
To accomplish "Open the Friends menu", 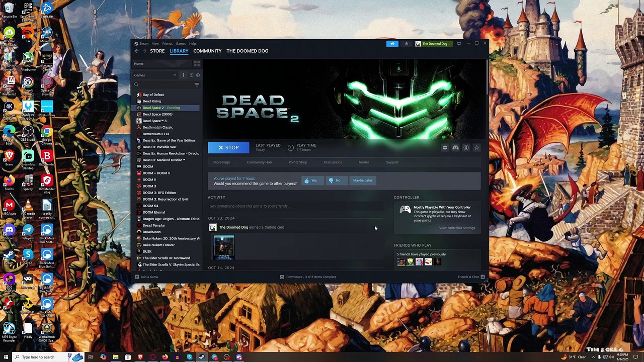I will 167,44.
